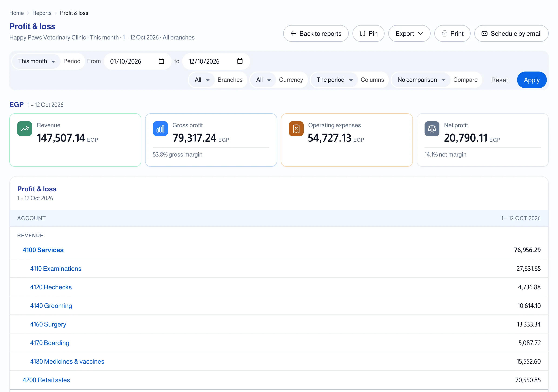Open 4120 Rechecks account
Image resolution: width=558 pixels, height=392 pixels.
(51, 287)
